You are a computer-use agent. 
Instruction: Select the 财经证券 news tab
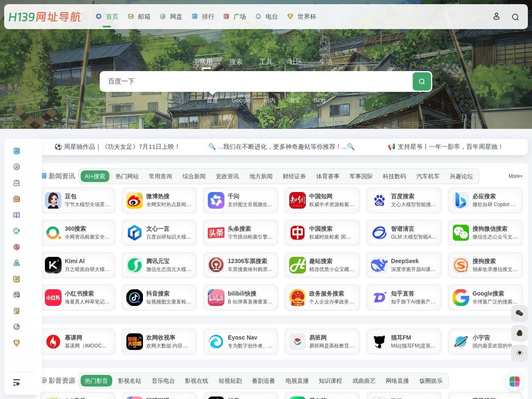pos(294,176)
